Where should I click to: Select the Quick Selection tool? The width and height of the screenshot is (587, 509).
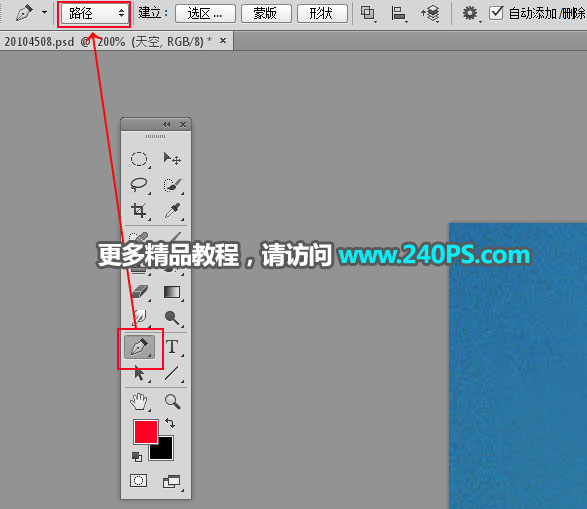(x=172, y=185)
